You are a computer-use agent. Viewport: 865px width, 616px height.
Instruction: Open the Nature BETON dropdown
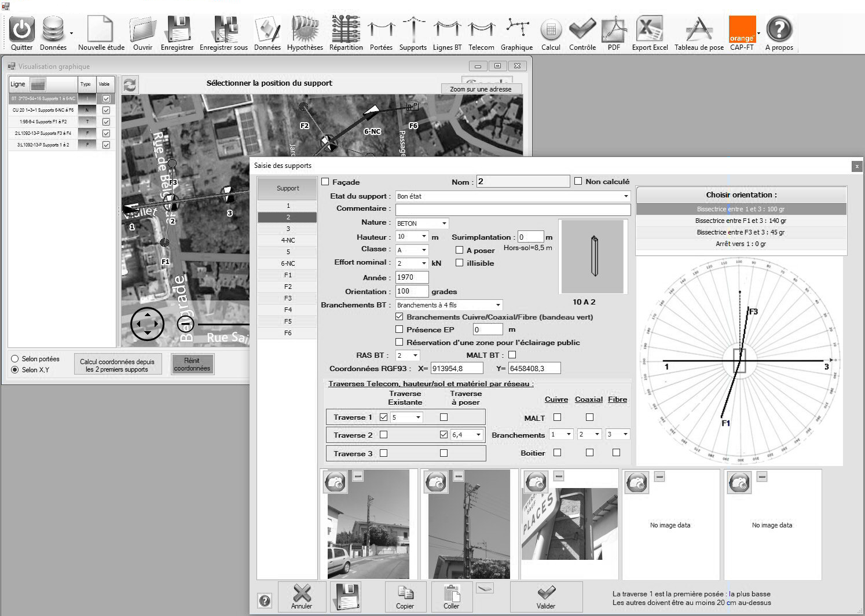(x=444, y=223)
